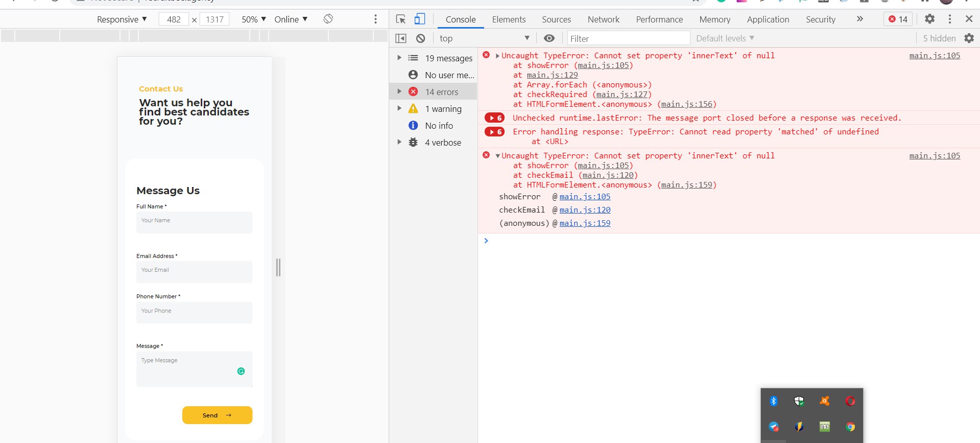The image size is (980, 443).
Task: Expand the first Uncaught TypeError stack trace
Action: 497,56
